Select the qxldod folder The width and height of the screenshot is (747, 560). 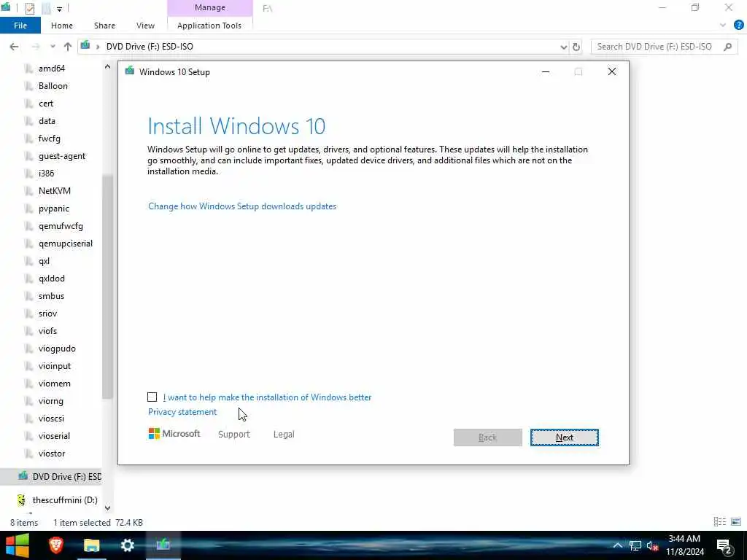click(x=52, y=279)
